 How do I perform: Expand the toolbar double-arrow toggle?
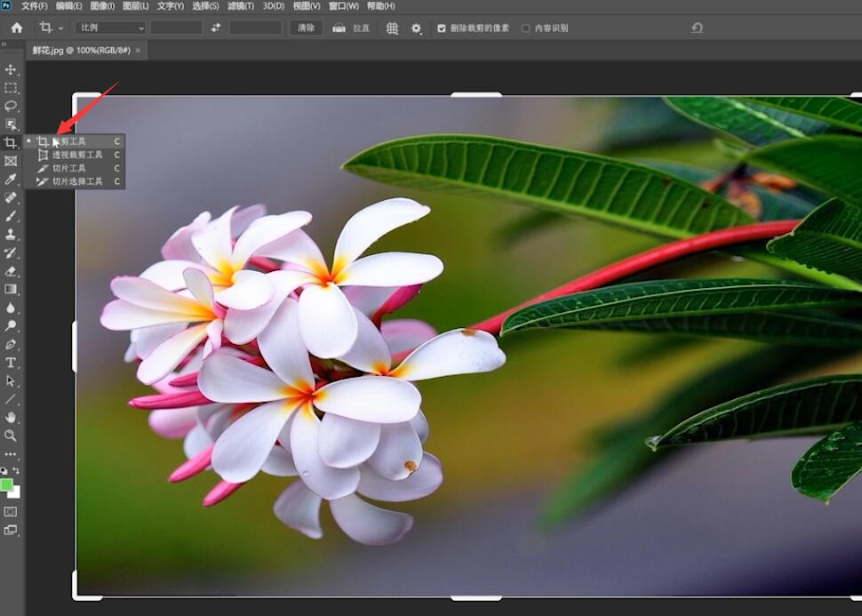pos(4,44)
